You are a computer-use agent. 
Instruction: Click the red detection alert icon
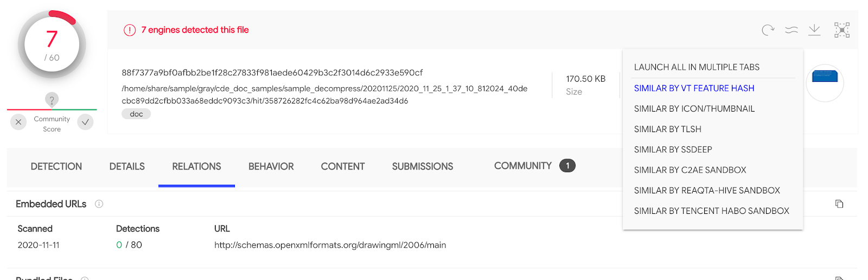coord(130,30)
